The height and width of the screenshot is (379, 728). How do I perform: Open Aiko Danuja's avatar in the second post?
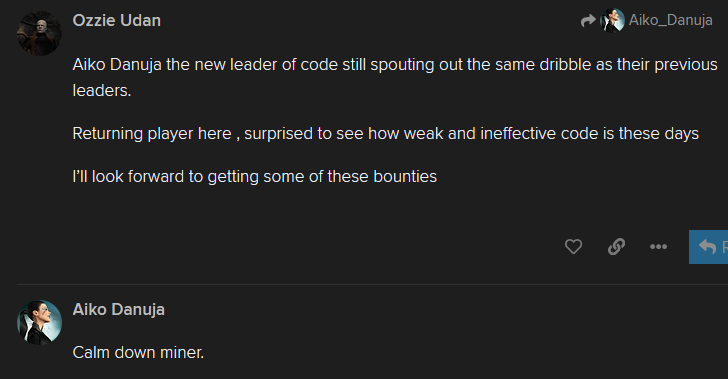[39, 322]
